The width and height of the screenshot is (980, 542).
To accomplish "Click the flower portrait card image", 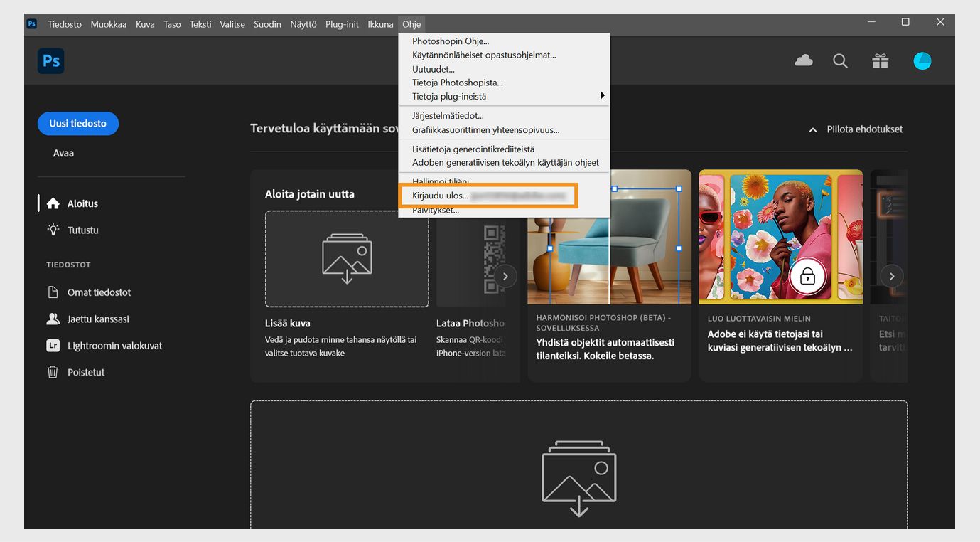I will [781, 237].
